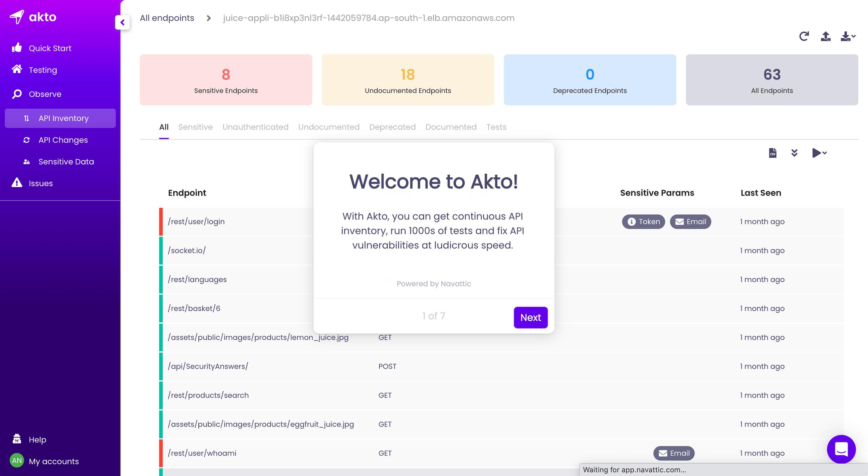Open the download options dropdown arrow
The image size is (868, 476).
(x=853, y=36)
